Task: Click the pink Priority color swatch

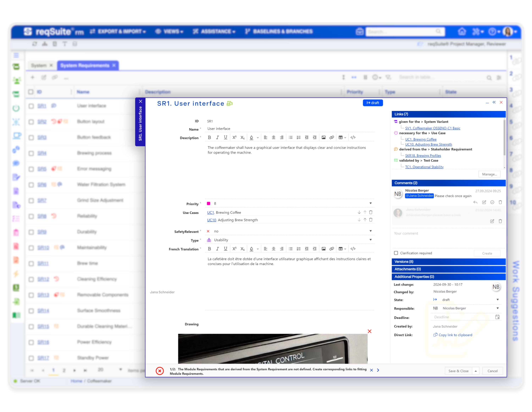Action: point(209,203)
